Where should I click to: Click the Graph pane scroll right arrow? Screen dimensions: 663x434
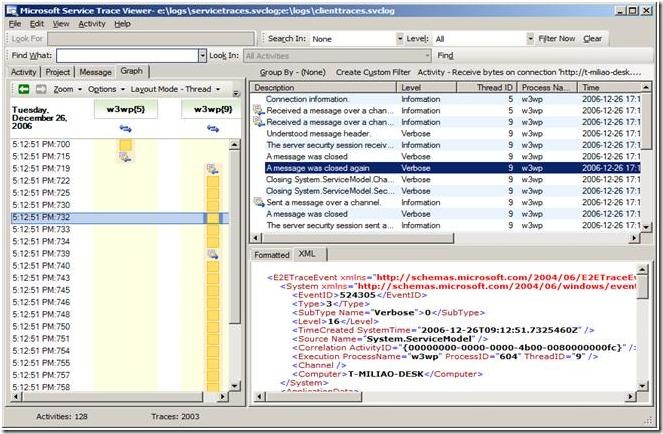[222, 396]
